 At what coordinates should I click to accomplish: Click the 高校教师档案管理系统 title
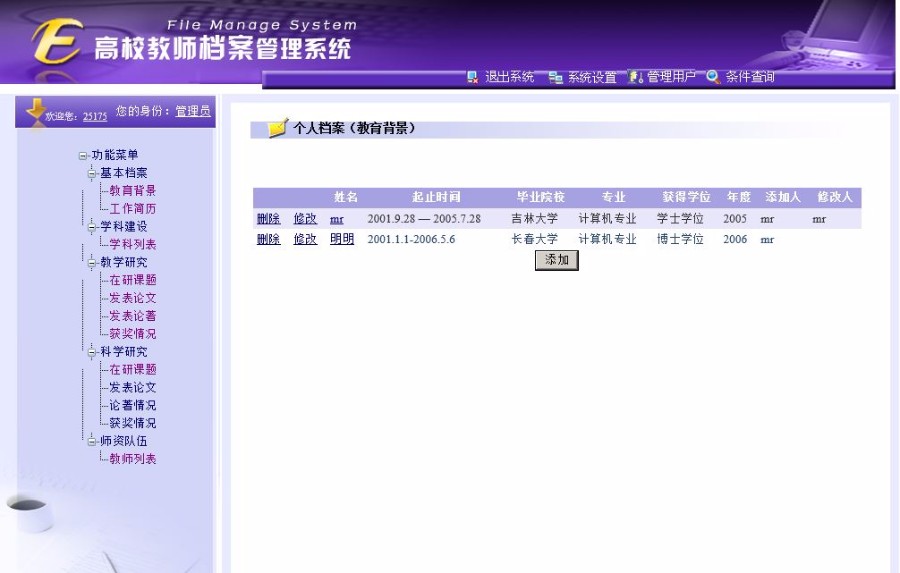(223, 48)
